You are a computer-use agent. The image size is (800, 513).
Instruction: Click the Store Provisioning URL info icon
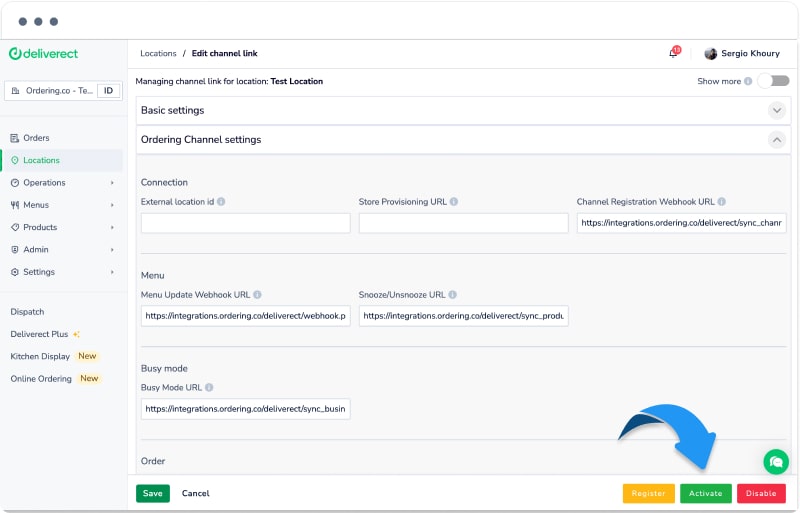pos(454,202)
